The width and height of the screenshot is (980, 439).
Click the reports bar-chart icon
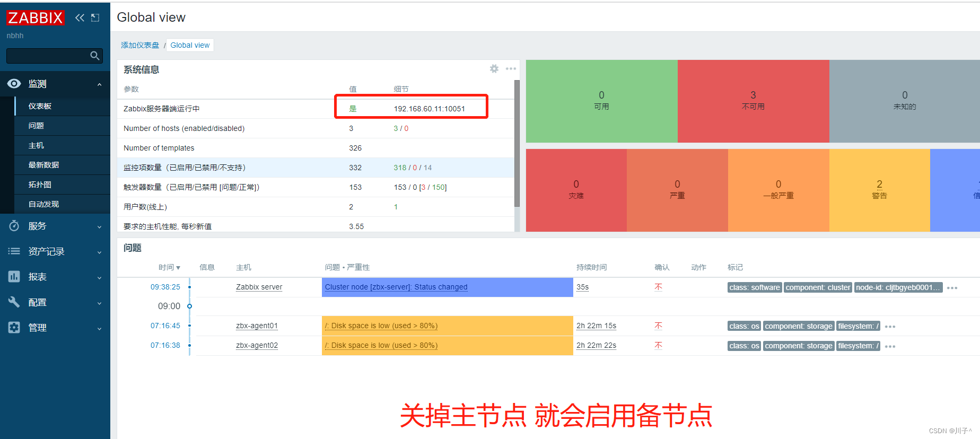pyautogui.click(x=14, y=277)
